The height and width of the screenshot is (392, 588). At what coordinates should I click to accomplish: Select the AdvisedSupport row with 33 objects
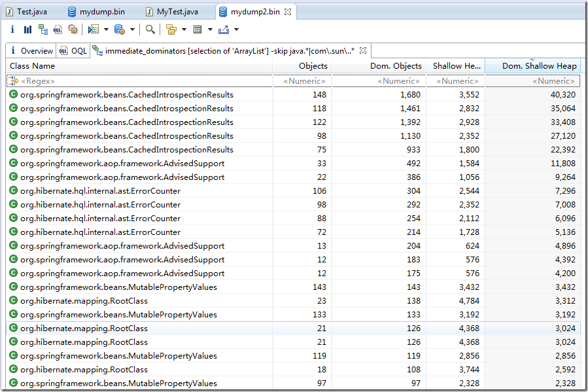(x=293, y=163)
